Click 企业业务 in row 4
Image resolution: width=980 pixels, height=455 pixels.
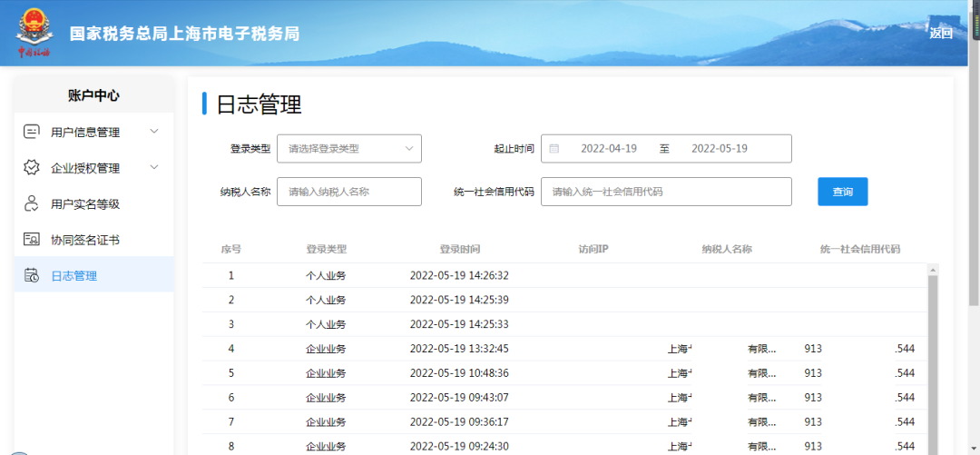pos(326,349)
